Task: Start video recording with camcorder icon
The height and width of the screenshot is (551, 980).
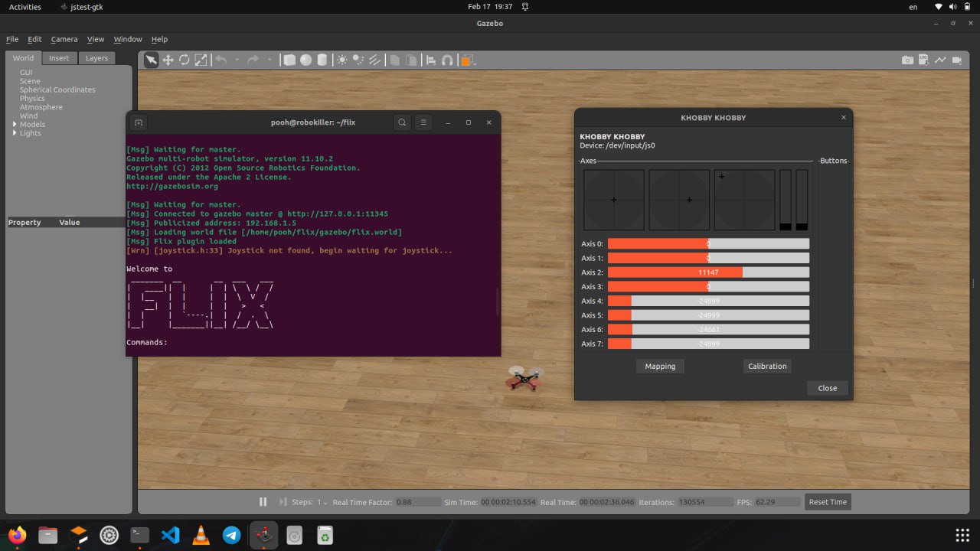Action: (957, 60)
